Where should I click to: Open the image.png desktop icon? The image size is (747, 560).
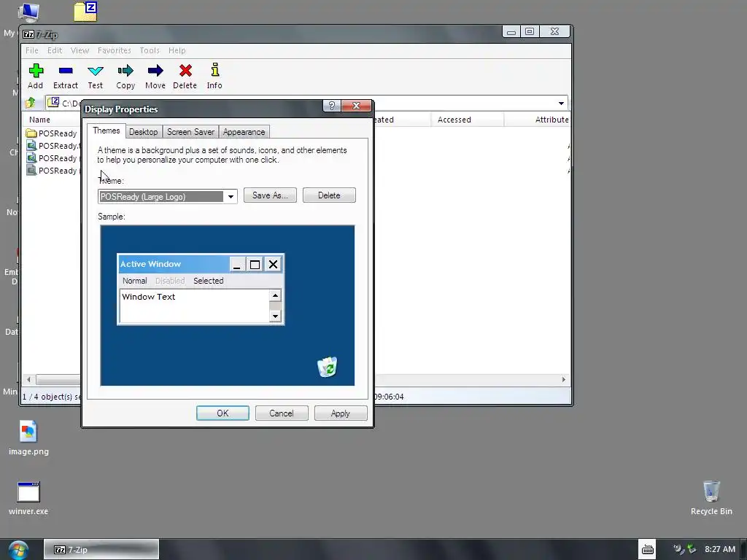point(28,438)
